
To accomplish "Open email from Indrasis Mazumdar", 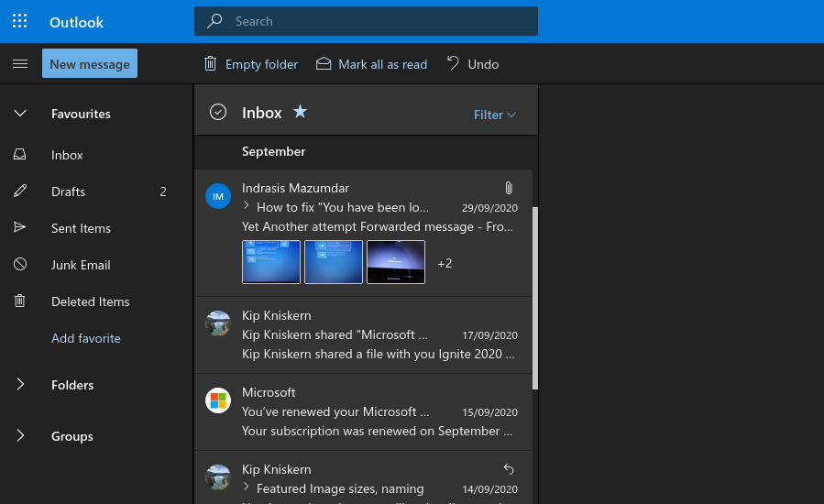I will tap(363, 233).
